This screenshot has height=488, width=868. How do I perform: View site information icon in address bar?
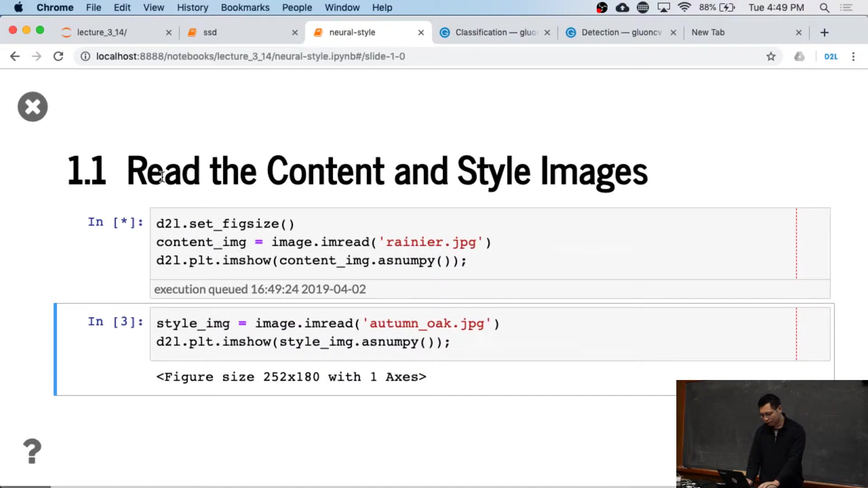pyautogui.click(x=85, y=56)
